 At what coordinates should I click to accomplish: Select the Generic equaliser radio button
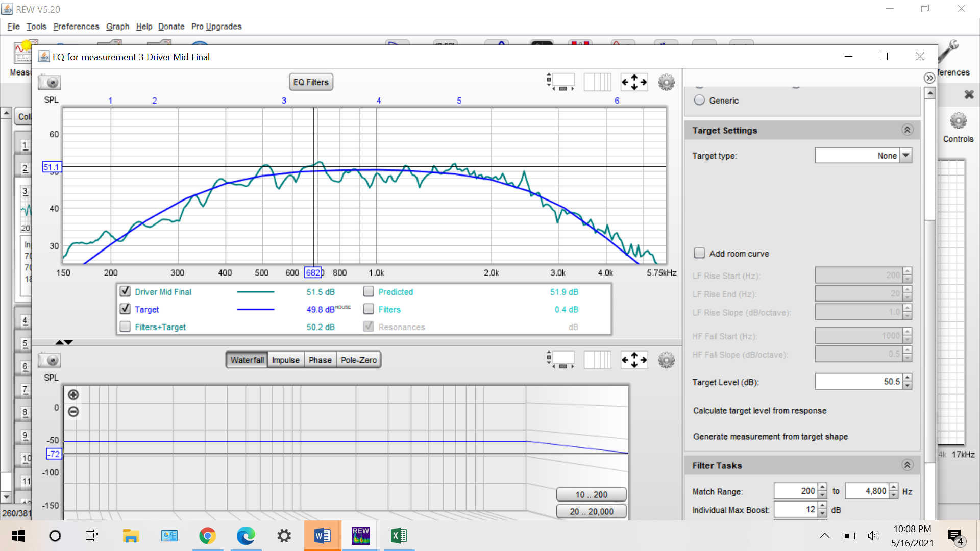[699, 101]
